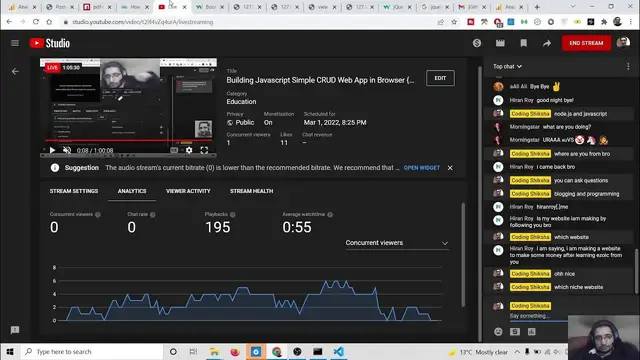Click the send feedback icon in sidebar
The height and width of the screenshot is (360, 640).
coord(15,330)
